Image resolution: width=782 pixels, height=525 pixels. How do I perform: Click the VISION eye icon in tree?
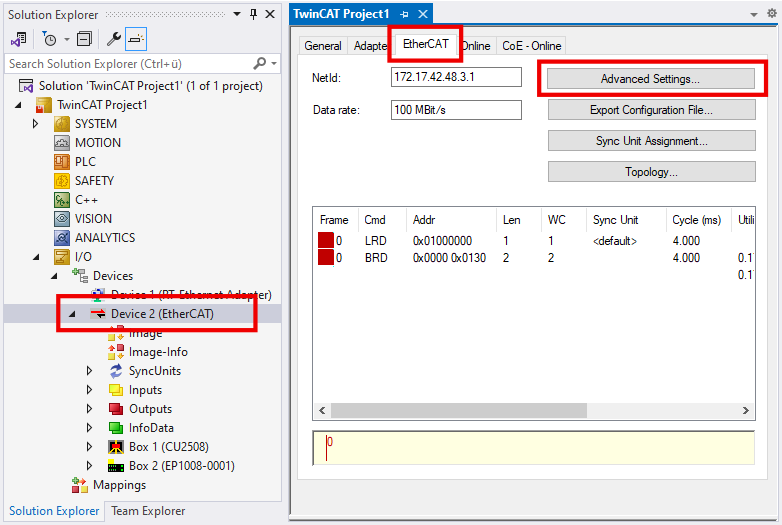click(x=61, y=219)
